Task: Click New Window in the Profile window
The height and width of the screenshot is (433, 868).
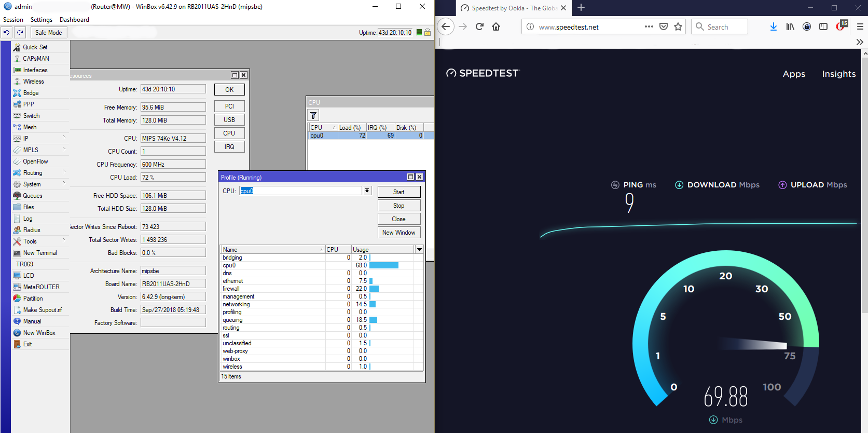Action: pos(399,233)
